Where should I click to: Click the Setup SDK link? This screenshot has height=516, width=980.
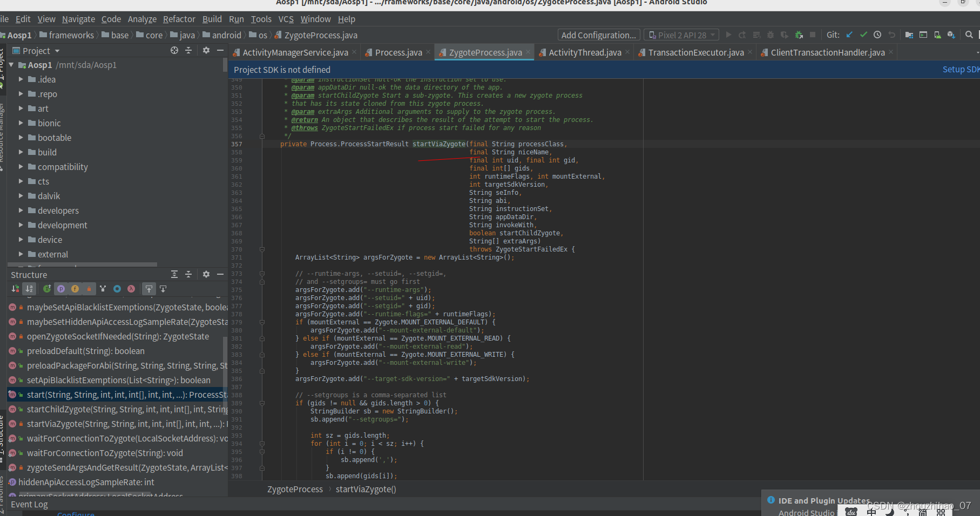961,69
